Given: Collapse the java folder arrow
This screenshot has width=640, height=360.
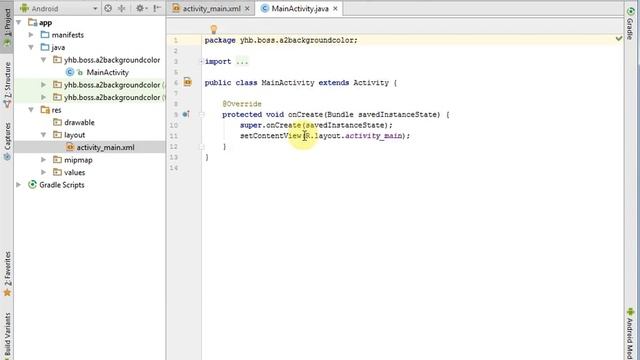Looking at the screenshot, I should coord(31,47).
